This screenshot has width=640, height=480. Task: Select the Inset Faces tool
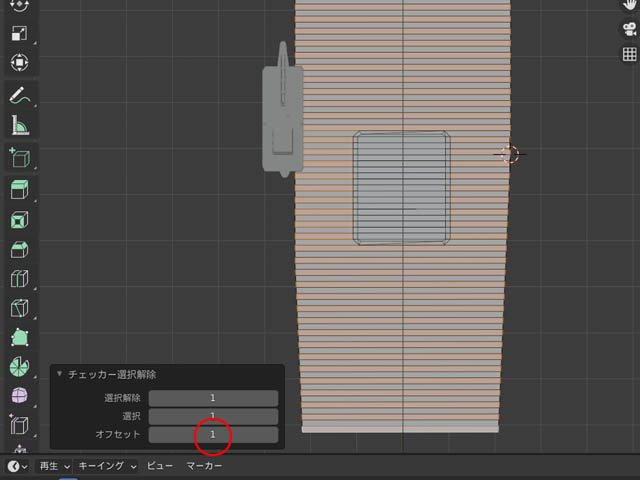(x=19, y=220)
